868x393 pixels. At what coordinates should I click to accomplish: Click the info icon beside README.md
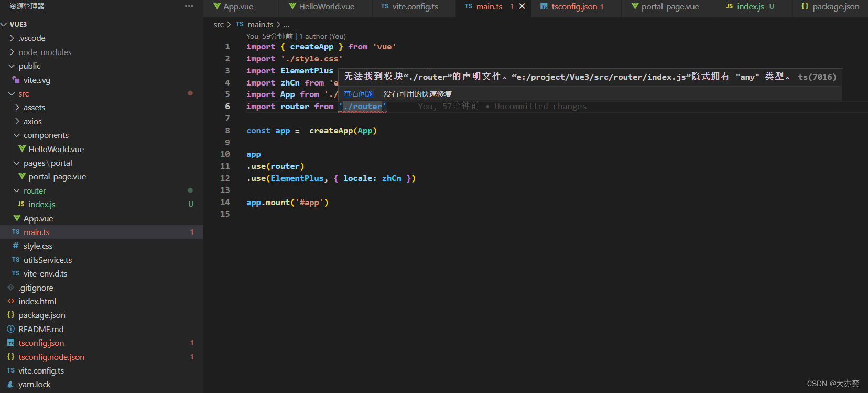click(x=10, y=329)
